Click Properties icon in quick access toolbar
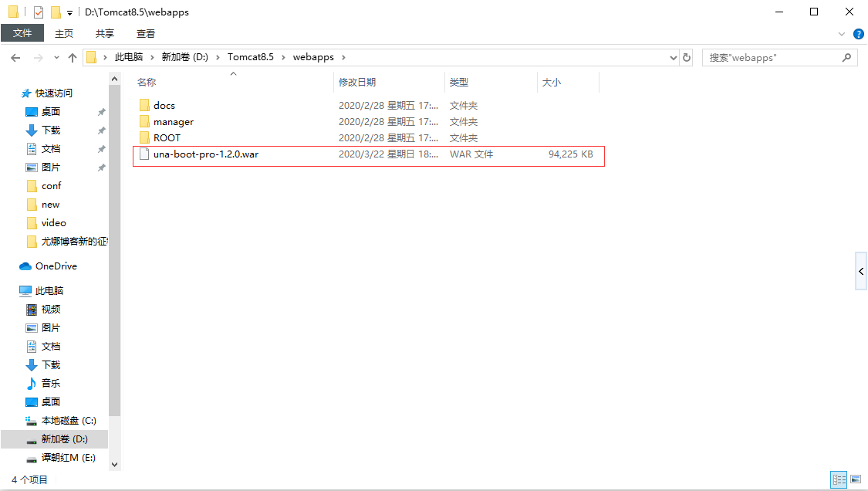This screenshot has width=868, height=491. pos(39,12)
